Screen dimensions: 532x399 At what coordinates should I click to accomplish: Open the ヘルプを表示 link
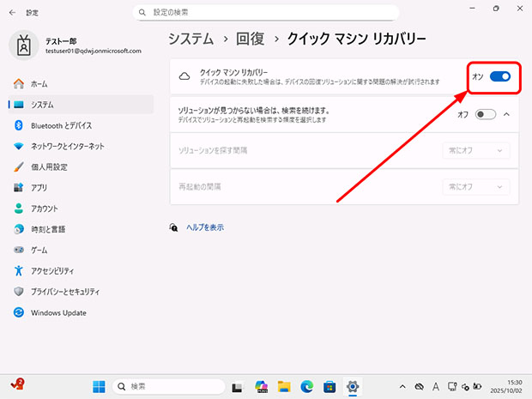205,227
